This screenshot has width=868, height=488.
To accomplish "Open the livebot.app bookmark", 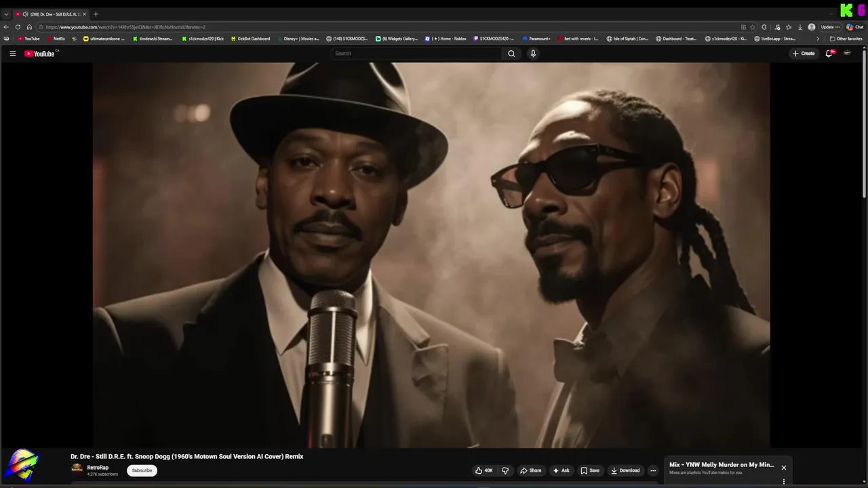I will pyautogui.click(x=774, y=39).
